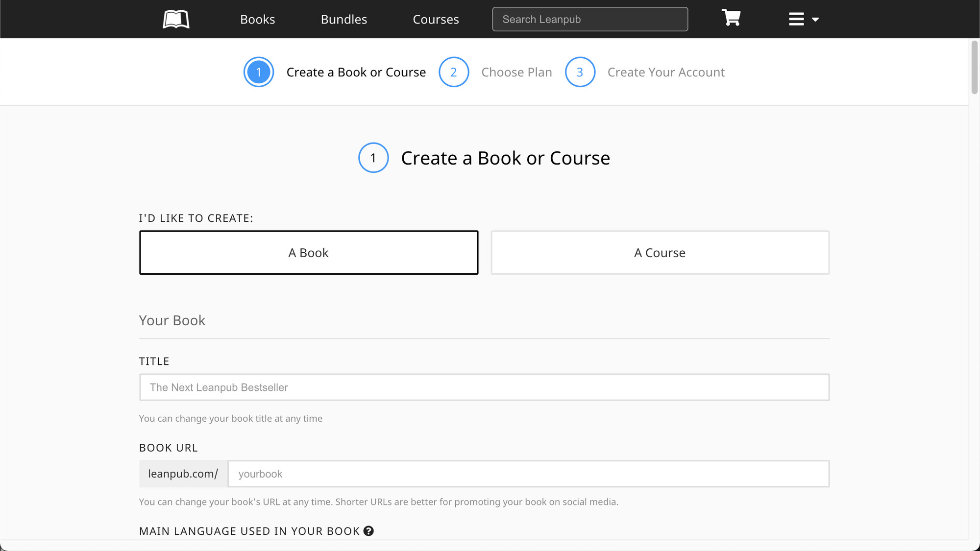The height and width of the screenshot is (551, 980).
Task: Open the hamburger menu dropdown
Action: [804, 19]
